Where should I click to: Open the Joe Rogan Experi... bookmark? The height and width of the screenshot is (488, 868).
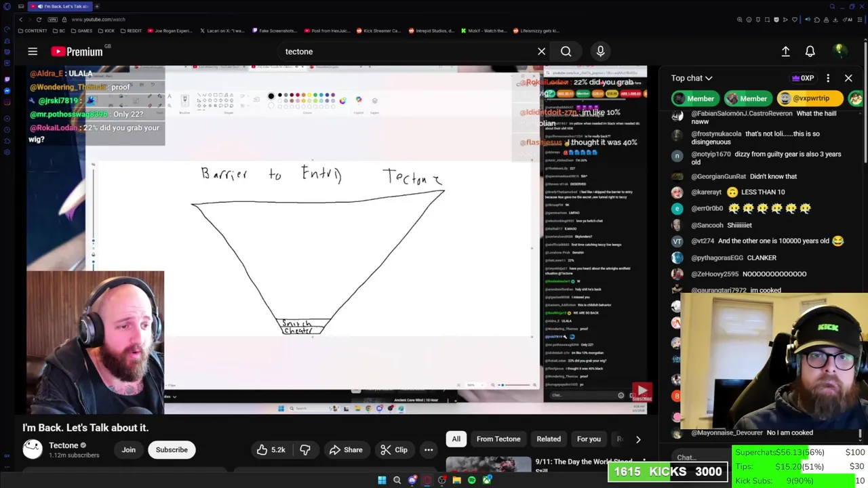[x=170, y=30]
